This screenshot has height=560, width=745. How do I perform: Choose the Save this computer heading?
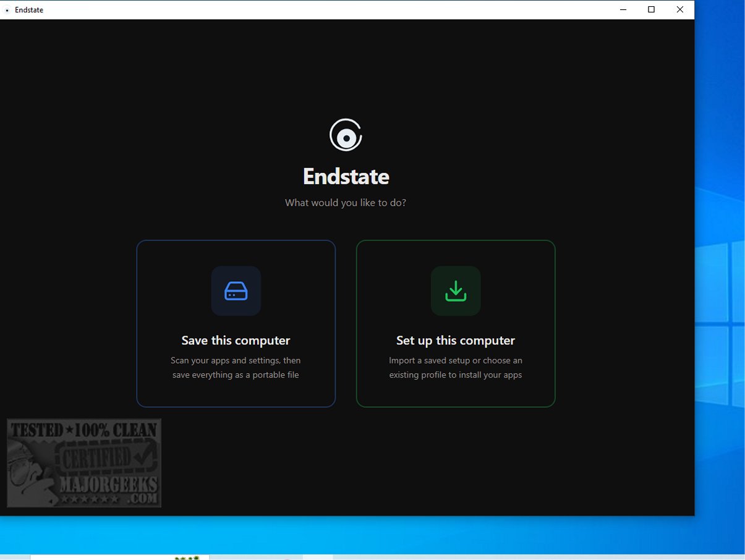pos(236,341)
